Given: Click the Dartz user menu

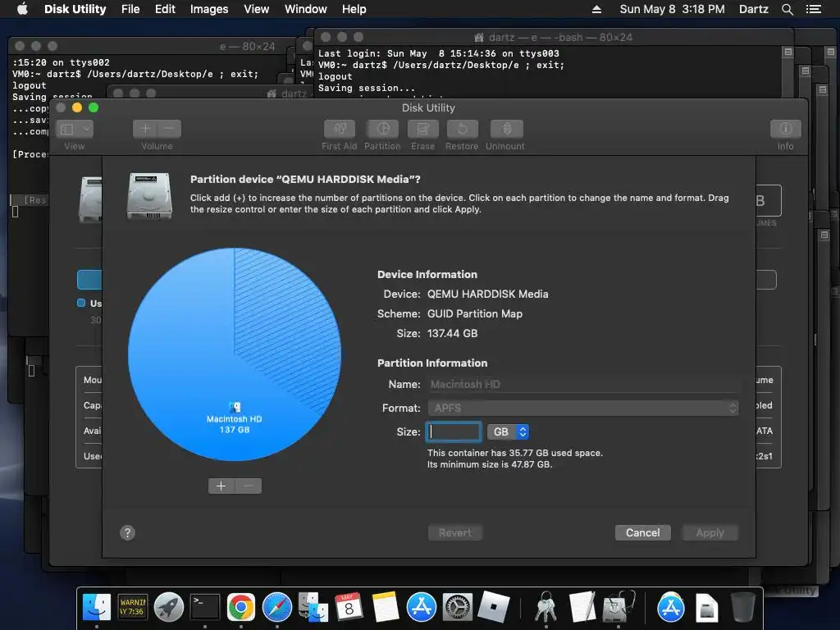Looking at the screenshot, I should click(x=754, y=9).
